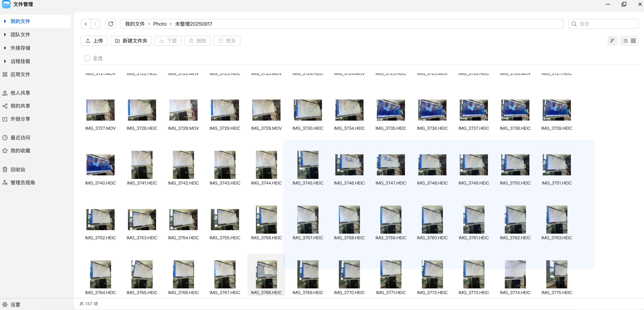Select thumbnail IMG_3729.MOV
644x310 pixels.
[266, 110]
